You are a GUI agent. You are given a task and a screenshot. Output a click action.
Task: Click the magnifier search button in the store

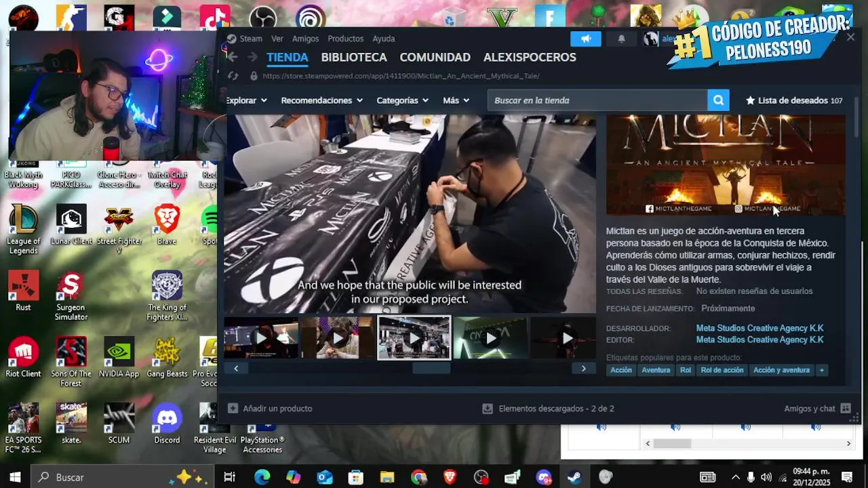pyautogui.click(x=718, y=100)
